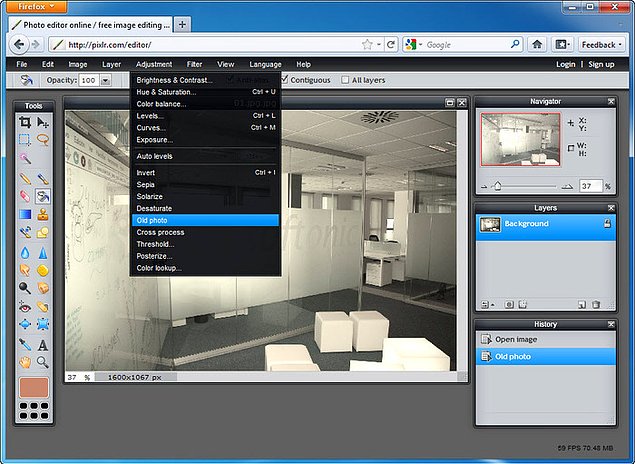The height and width of the screenshot is (464, 635).
Task: Click the Navigator zoom slider handle
Action: (498, 186)
